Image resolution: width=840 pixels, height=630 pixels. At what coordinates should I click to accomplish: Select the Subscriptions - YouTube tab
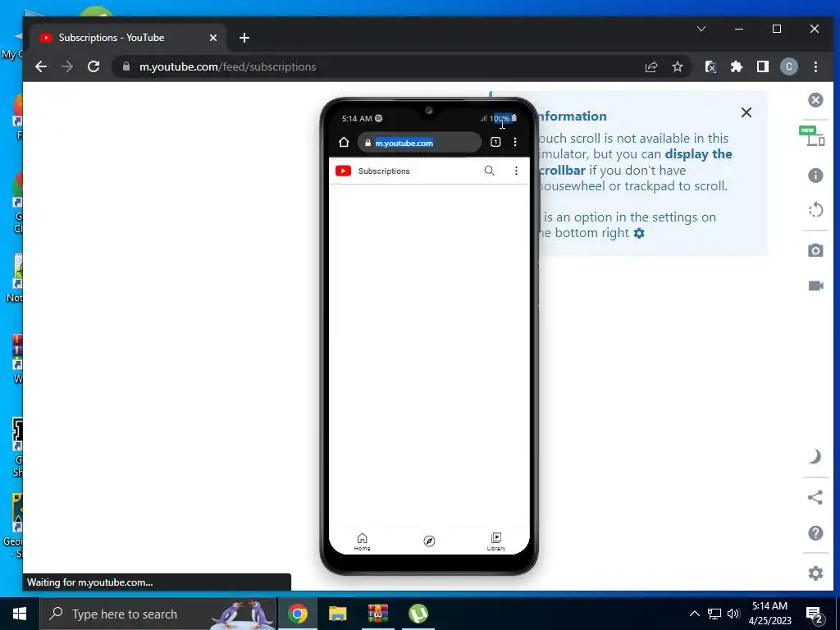point(129,38)
